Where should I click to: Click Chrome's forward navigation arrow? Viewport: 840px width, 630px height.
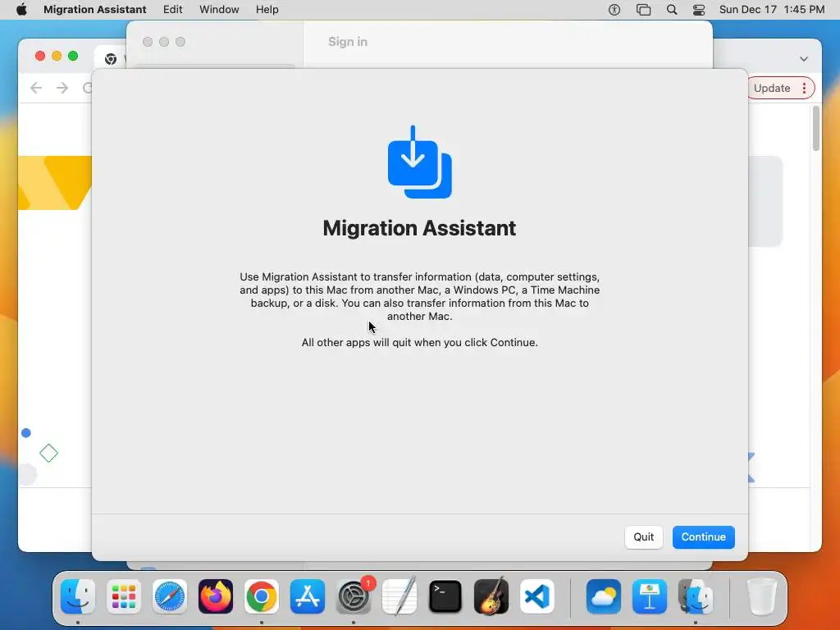coord(62,88)
